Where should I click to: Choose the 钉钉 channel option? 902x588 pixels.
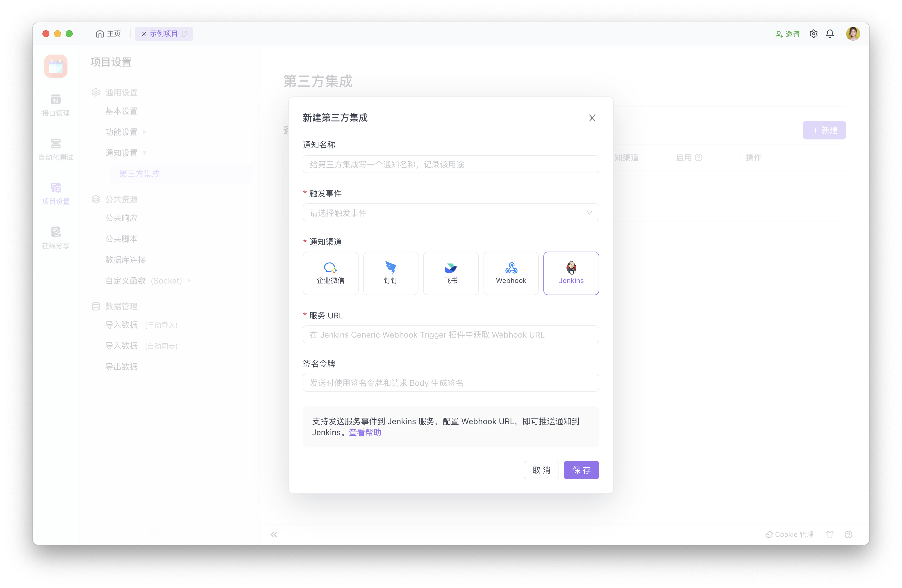coord(390,273)
